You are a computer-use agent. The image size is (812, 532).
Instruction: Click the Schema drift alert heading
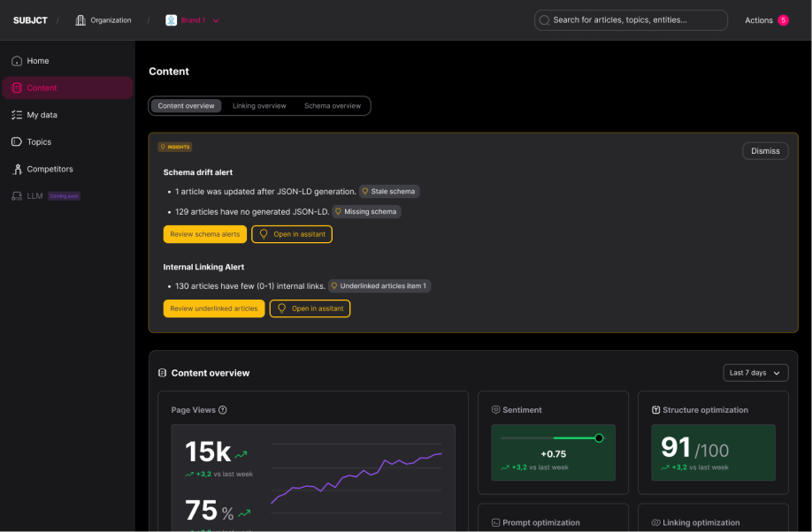click(198, 172)
